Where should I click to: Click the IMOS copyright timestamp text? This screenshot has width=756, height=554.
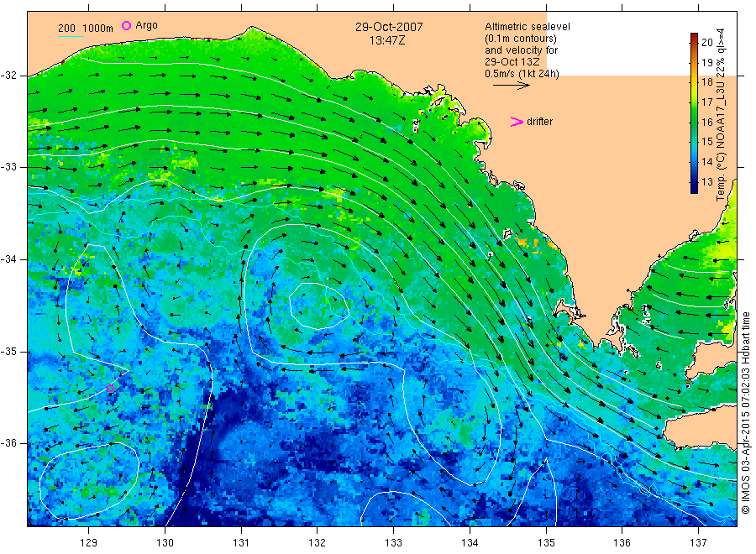coord(745,412)
